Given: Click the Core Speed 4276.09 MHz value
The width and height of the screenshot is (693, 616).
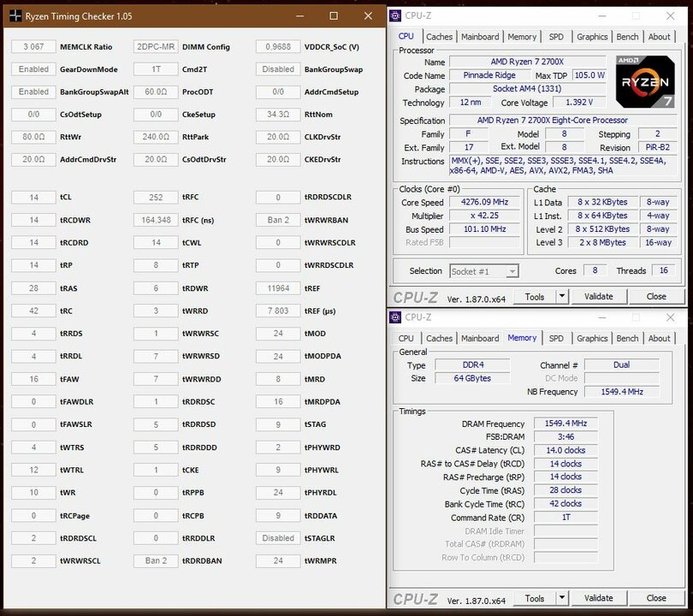Looking at the screenshot, I should [x=484, y=202].
